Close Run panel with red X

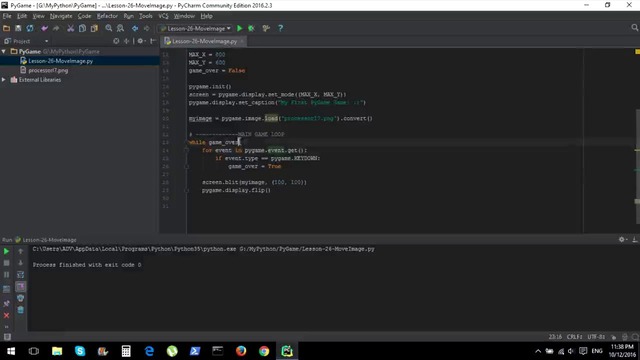[7, 316]
